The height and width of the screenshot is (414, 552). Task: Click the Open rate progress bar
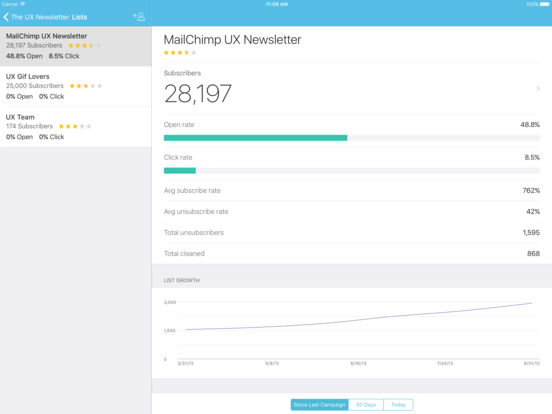pyautogui.click(x=352, y=138)
